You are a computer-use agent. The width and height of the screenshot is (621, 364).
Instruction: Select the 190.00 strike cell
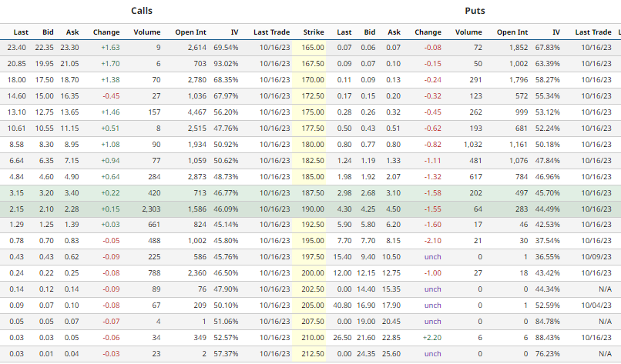click(309, 209)
